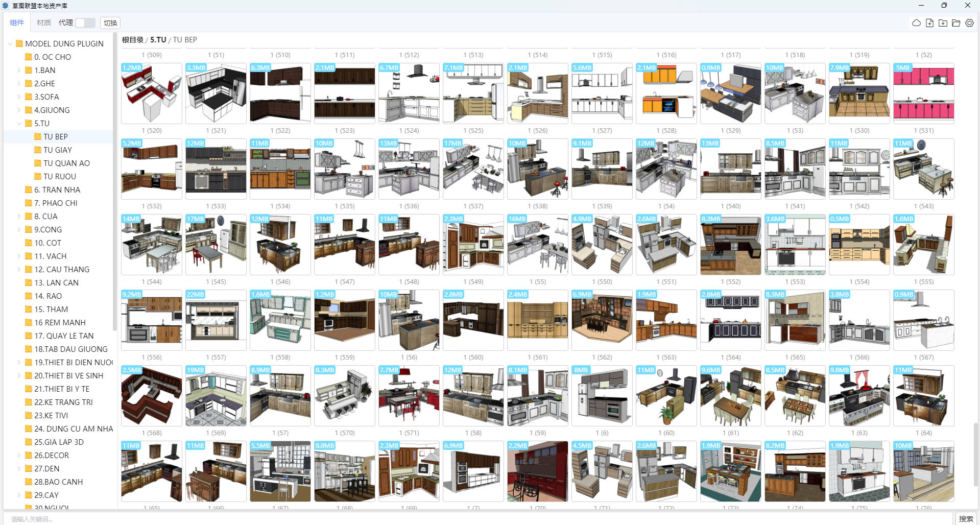Click the open folder icon in toolbar

[x=956, y=23]
